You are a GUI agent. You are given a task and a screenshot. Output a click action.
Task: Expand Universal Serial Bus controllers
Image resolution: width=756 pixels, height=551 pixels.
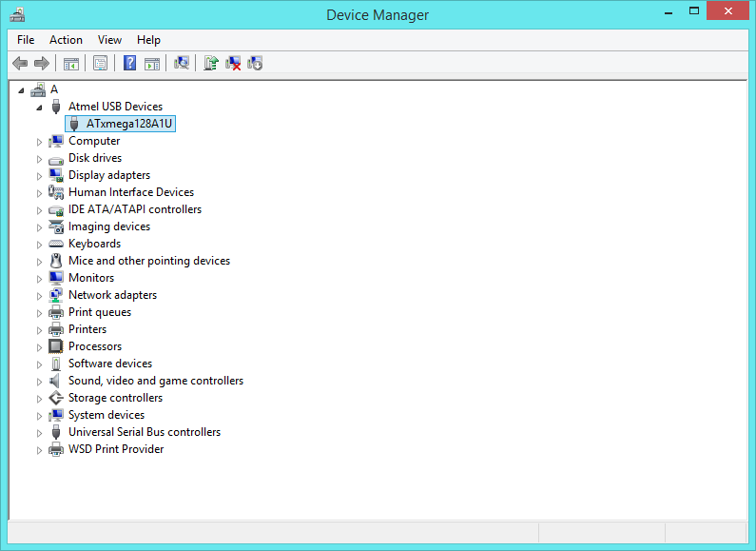(x=40, y=433)
